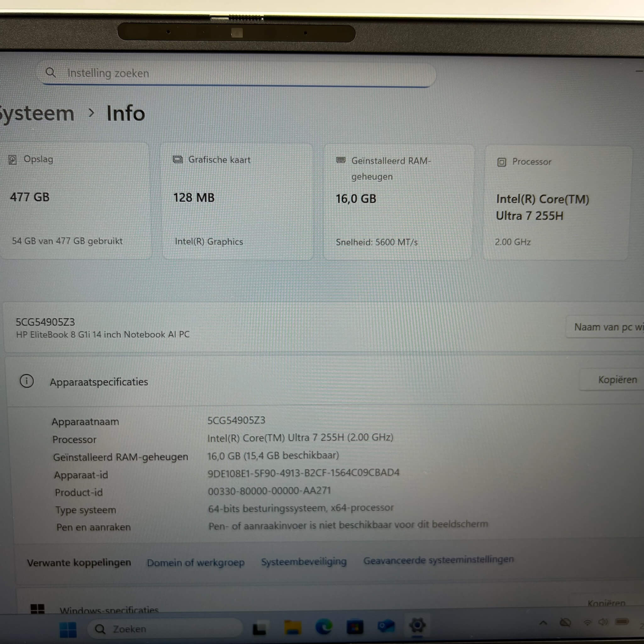Click the Settings gear taskbar icon
This screenshot has width=644, height=644.
tap(417, 625)
